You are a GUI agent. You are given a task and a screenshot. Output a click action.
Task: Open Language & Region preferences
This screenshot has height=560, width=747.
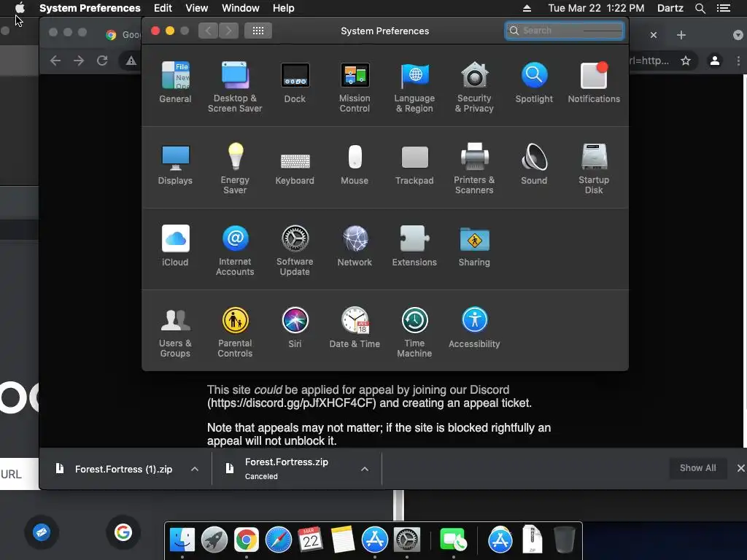coord(414,87)
